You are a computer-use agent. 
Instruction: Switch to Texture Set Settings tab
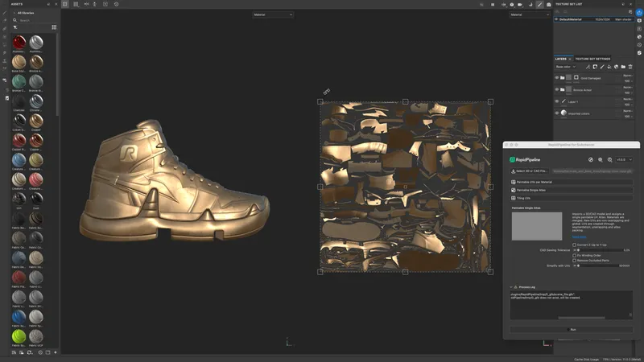tap(592, 59)
